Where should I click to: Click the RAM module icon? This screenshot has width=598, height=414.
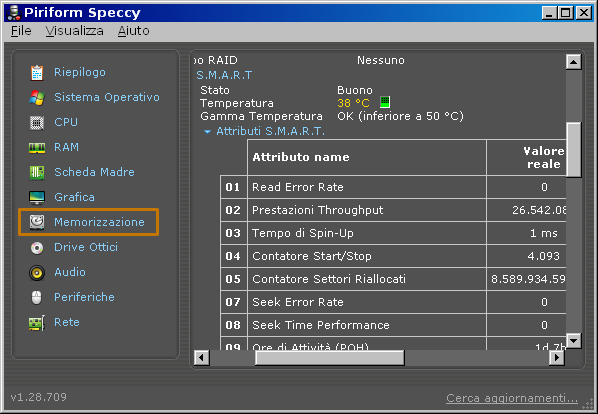(37, 148)
